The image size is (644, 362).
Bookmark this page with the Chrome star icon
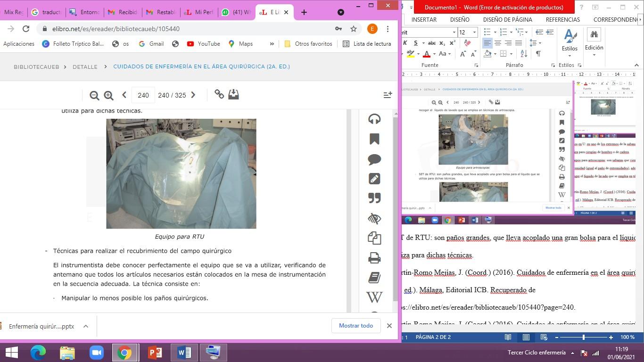[354, 29]
